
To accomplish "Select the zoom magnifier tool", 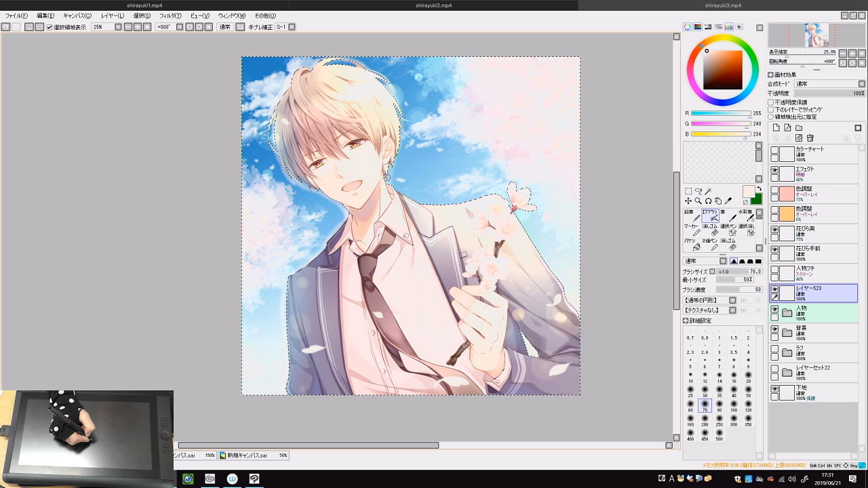I will tap(698, 201).
